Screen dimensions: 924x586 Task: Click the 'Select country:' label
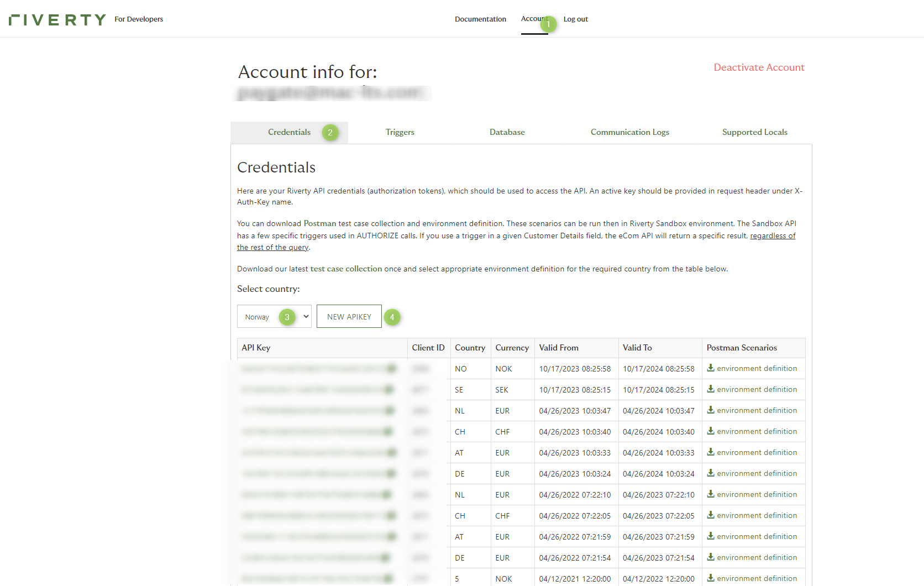(x=269, y=289)
